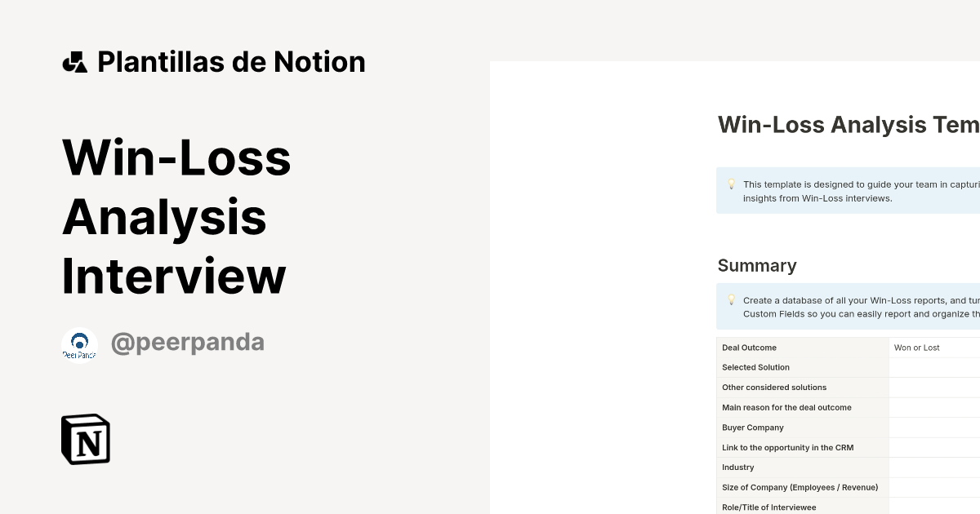Open the @peerpanda creator profile link
The width and height of the screenshot is (980, 514).
pos(187,343)
